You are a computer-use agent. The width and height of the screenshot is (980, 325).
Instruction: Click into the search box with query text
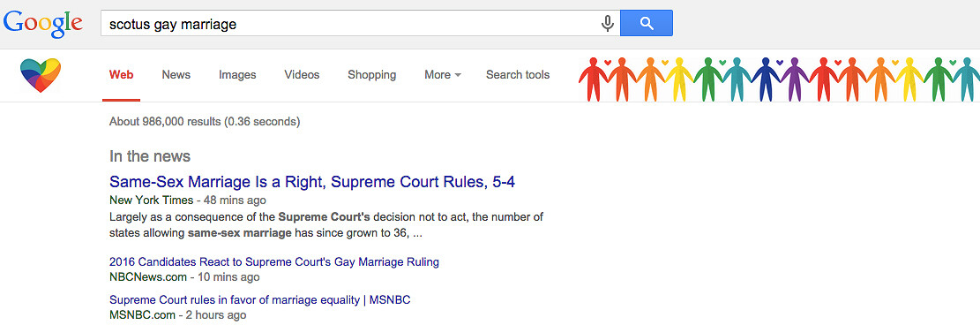tap(350, 24)
